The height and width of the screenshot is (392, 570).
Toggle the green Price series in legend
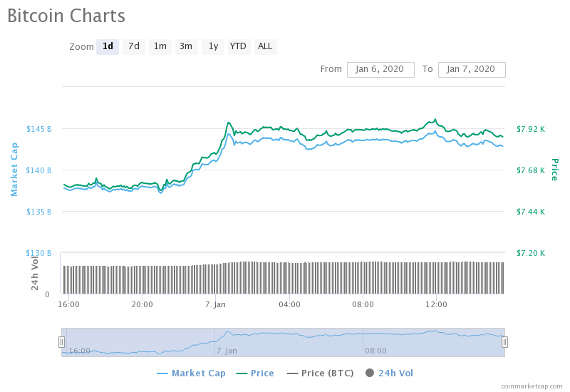pos(255,373)
